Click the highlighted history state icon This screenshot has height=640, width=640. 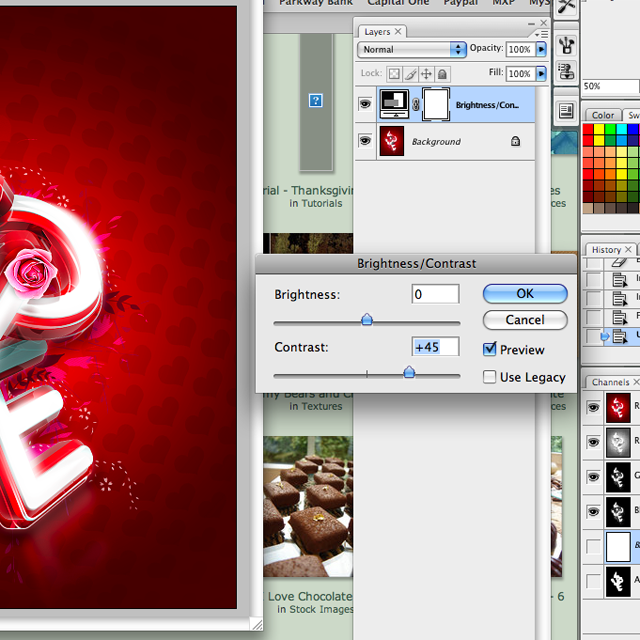[620, 336]
